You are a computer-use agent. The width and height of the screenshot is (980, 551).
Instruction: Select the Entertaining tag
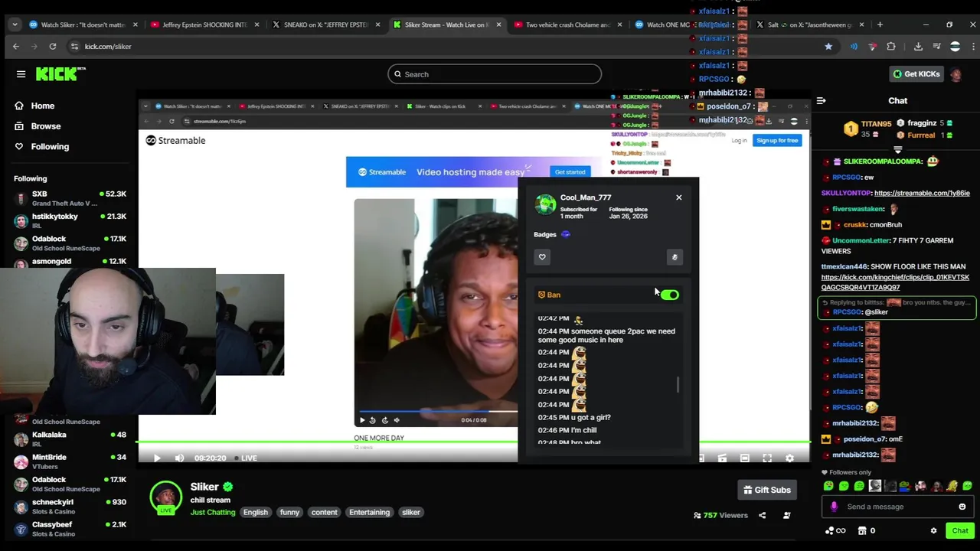[370, 513]
